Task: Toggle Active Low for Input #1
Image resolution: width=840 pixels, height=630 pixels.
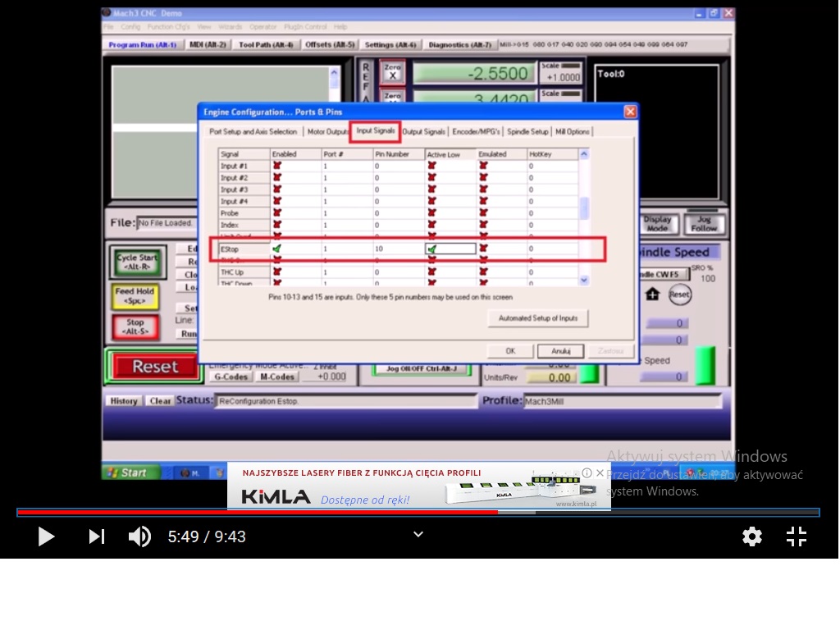Action: click(431, 166)
